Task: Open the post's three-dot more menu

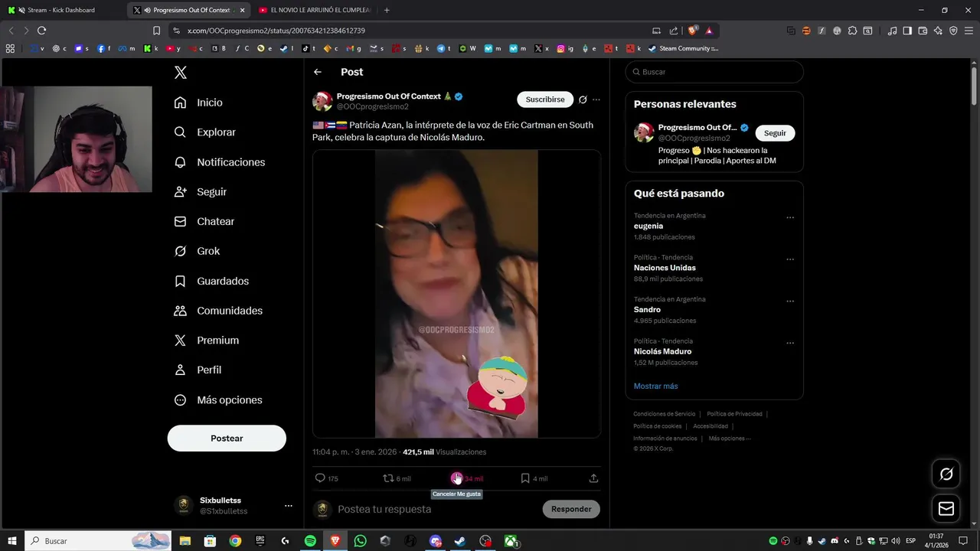Action: click(596, 99)
